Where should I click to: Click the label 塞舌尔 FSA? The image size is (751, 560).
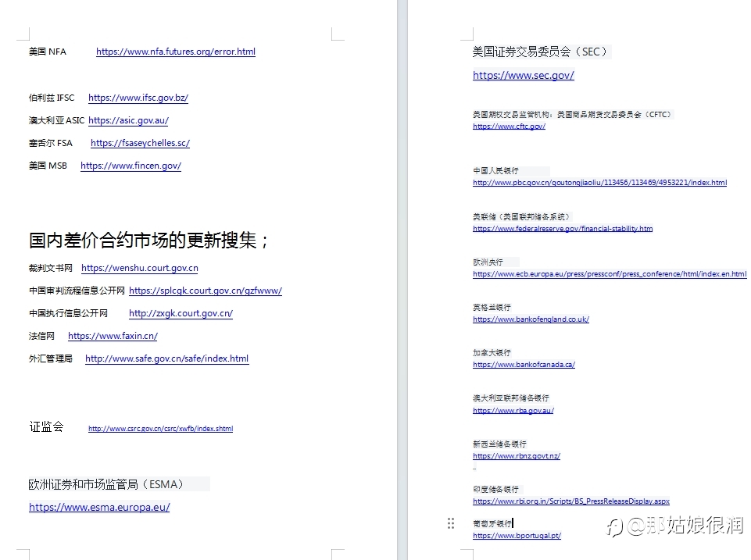(51, 143)
